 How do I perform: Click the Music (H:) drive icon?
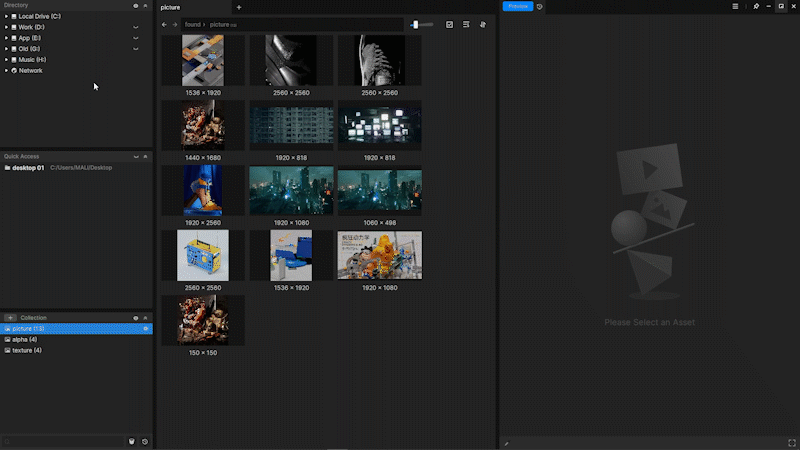pos(14,60)
